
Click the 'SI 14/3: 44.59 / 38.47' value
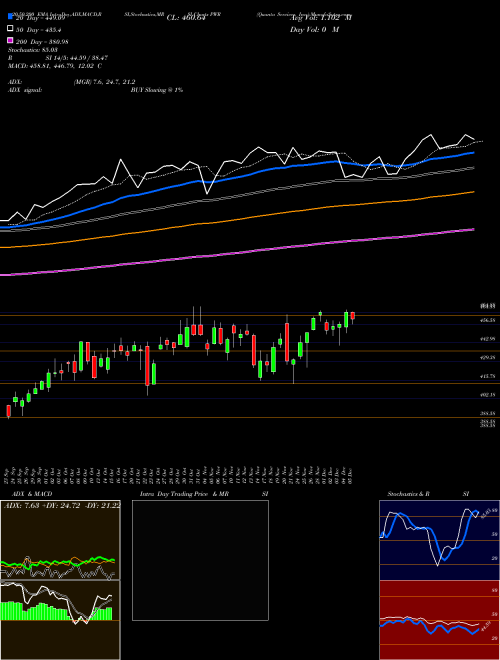[x=77, y=58]
